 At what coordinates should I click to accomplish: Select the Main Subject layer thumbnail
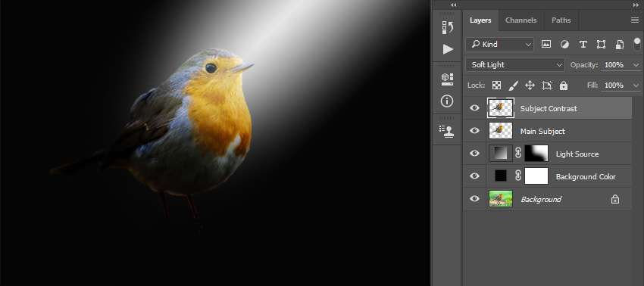501,130
